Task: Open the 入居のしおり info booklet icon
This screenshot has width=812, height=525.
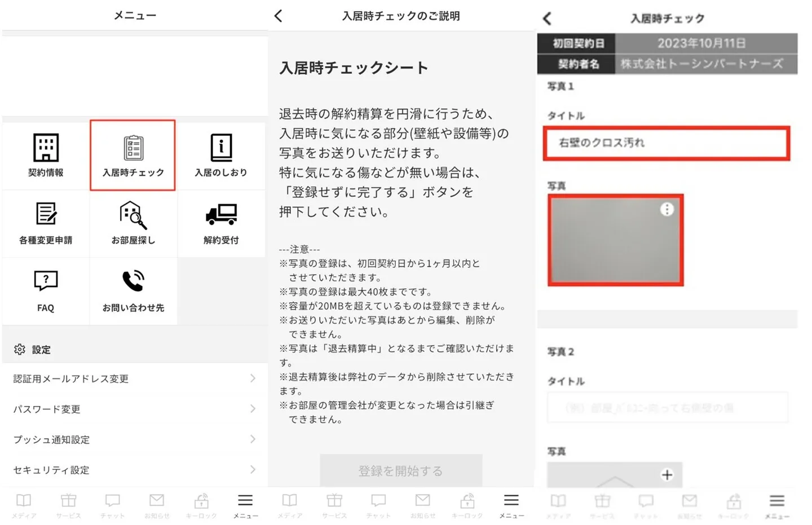Action: click(221, 148)
